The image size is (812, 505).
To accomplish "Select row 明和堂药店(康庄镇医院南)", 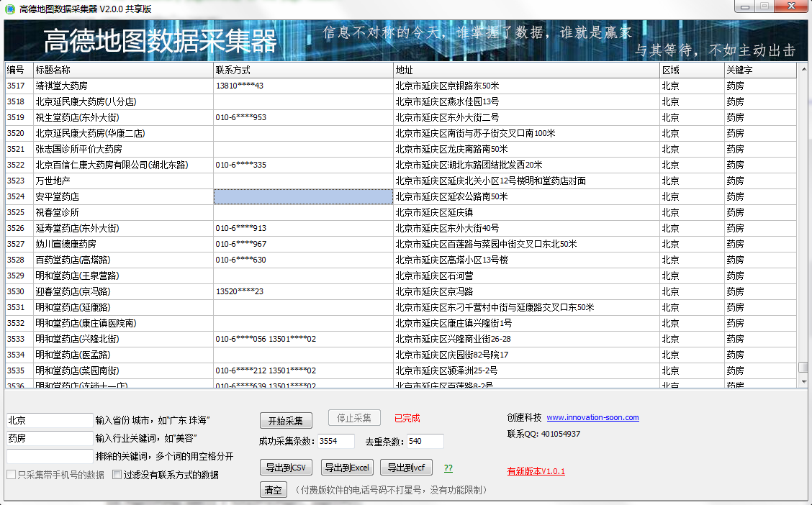I will [x=401, y=323].
